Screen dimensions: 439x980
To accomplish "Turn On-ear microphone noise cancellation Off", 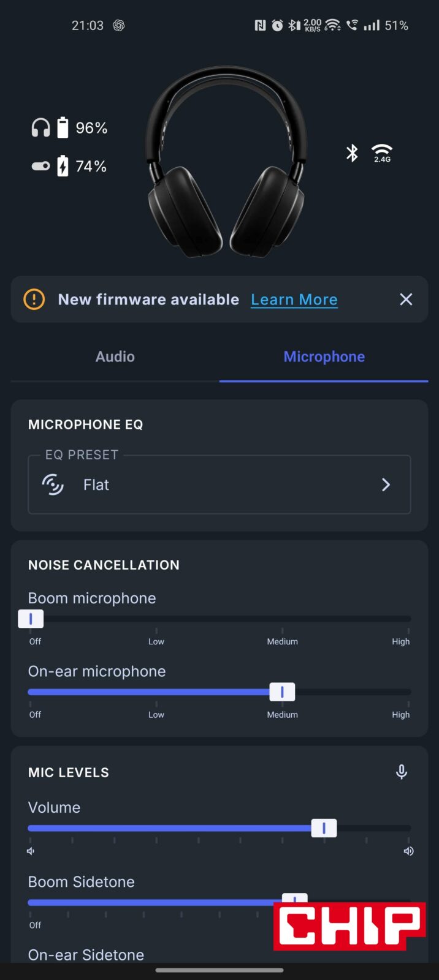I will point(31,692).
